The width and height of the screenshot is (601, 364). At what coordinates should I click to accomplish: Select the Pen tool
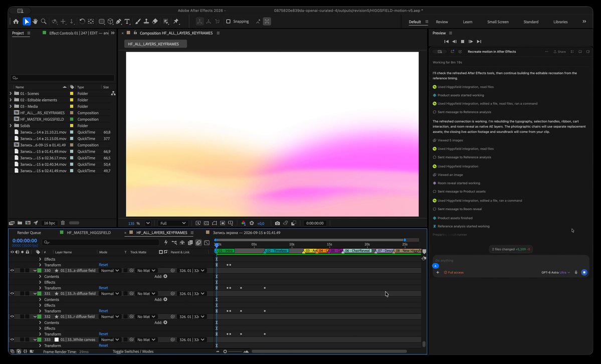(119, 22)
